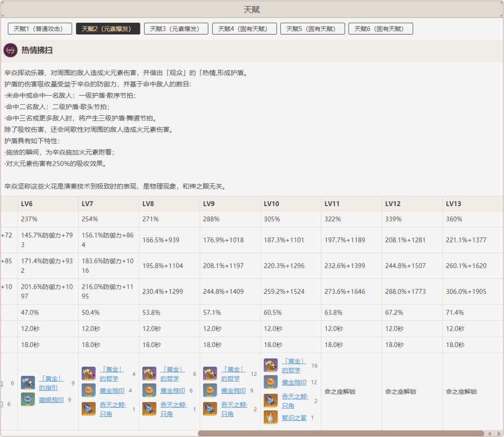The width and height of the screenshot is (504, 437).
Task: Click the 攫金鸦印 icon in LV9 column
Action: pyautogui.click(x=210, y=390)
